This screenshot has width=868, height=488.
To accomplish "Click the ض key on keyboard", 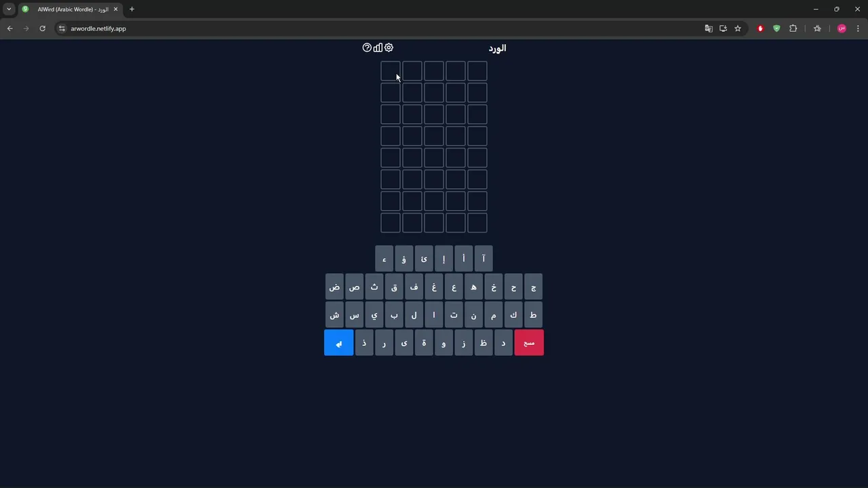I will coord(334,287).
